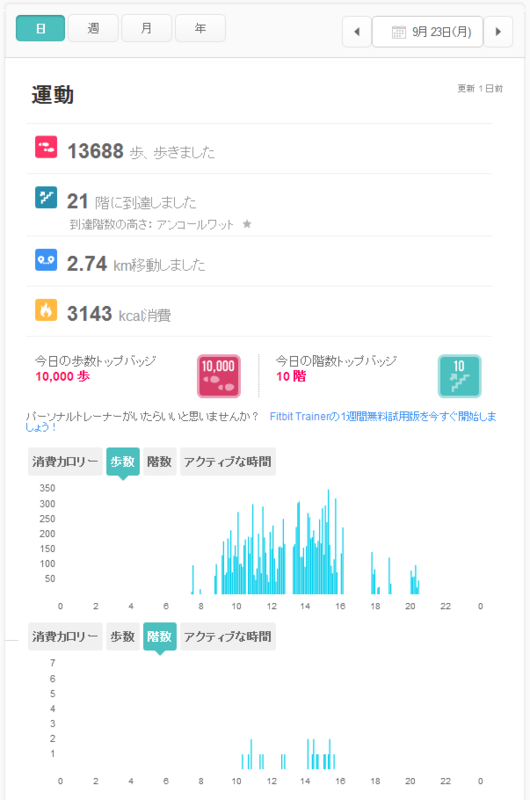Click the 2.74 km distance value
The width and height of the screenshot is (530, 800).
[x=87, y=264]
